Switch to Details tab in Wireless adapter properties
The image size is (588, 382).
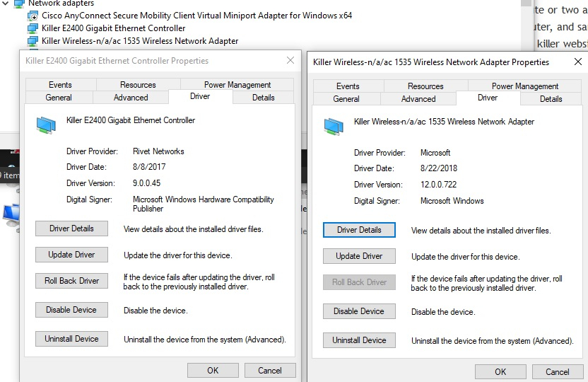tap(551, 99)
